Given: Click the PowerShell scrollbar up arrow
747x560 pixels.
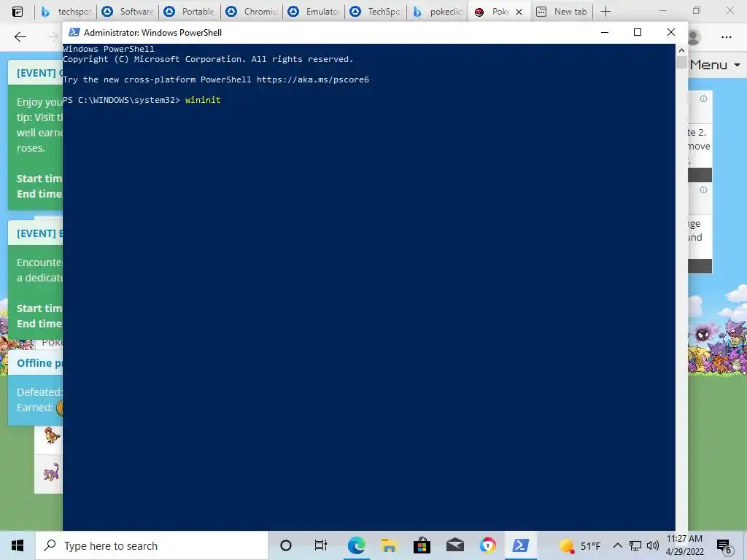Looking at the screenshot, I should [681, 50].
